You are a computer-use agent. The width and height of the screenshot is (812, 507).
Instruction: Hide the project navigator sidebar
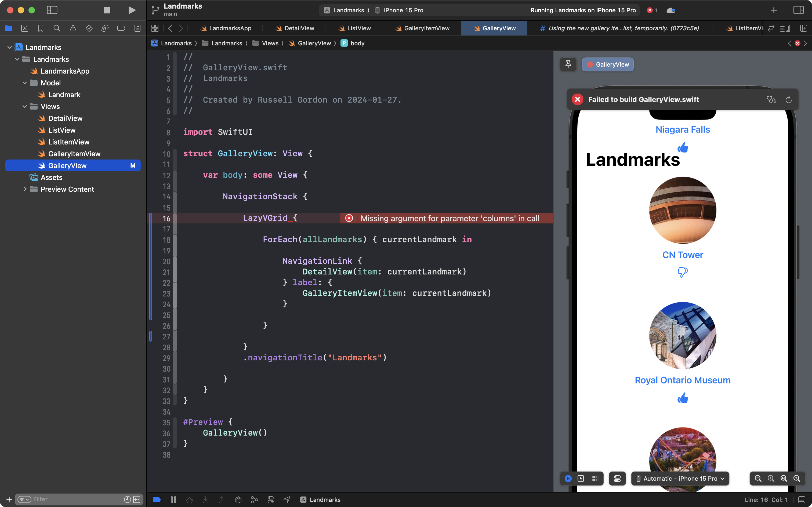click(52, 10)
